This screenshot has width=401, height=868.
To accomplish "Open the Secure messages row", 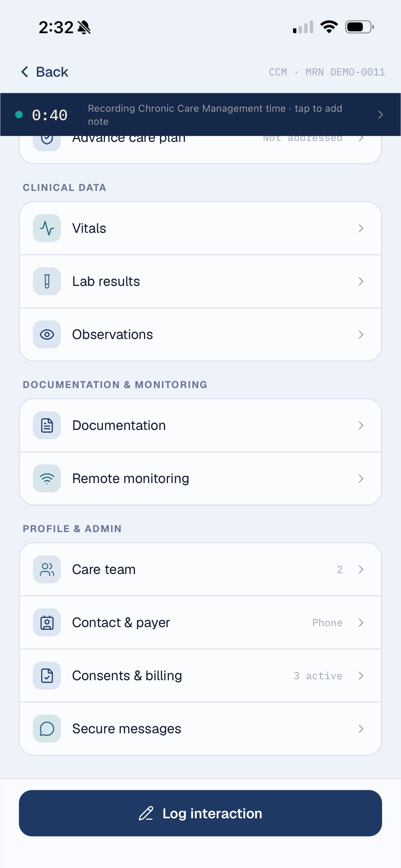I will tap(200, 729).
